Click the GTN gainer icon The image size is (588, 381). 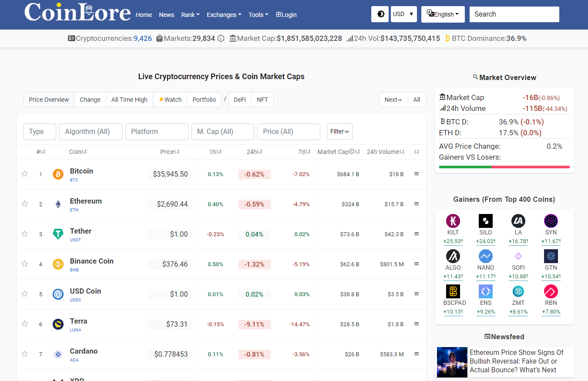coord(551,256)
